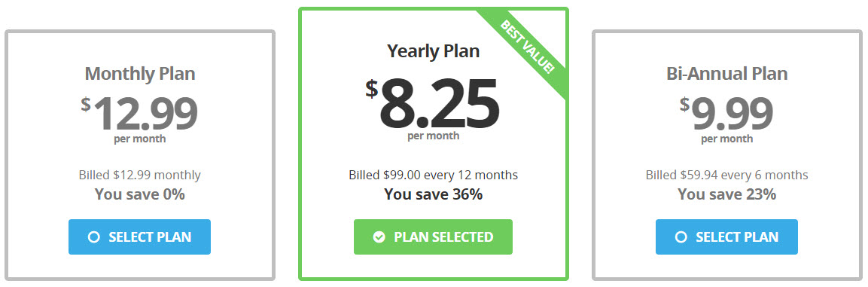The image size is (868, 287).
Task: Click the Bi-Annual Plan heading
Action: tap(726, 74)
